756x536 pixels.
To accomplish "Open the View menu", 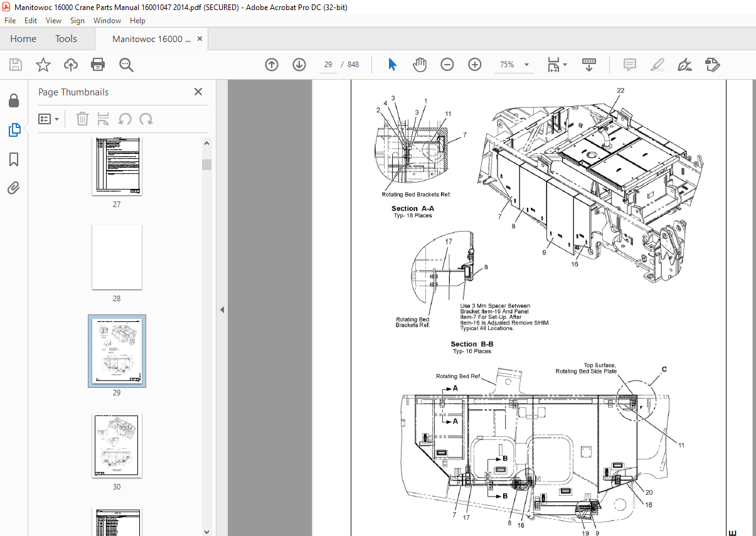I will tap(53, 21).
